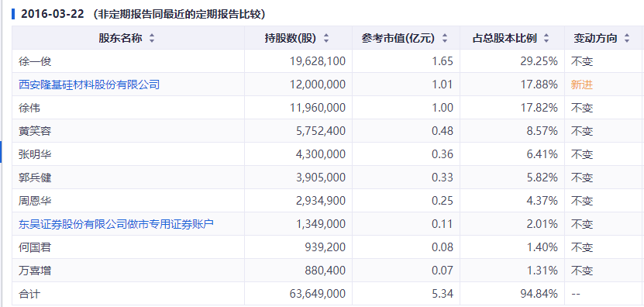The width and height of the screenshot is (644, 307).
Task: Click the 参考市值(亿元) header text
Action: (x=398, y=39)
